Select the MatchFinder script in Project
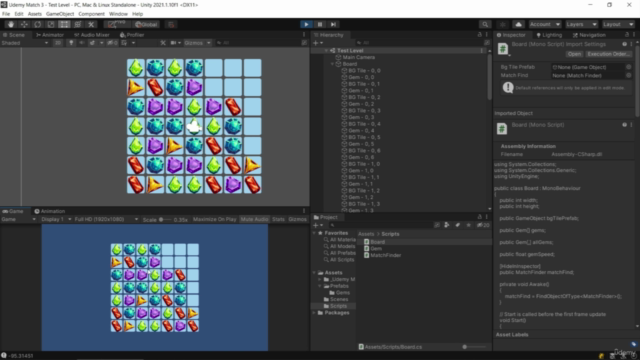 click(x=382, y=256)
